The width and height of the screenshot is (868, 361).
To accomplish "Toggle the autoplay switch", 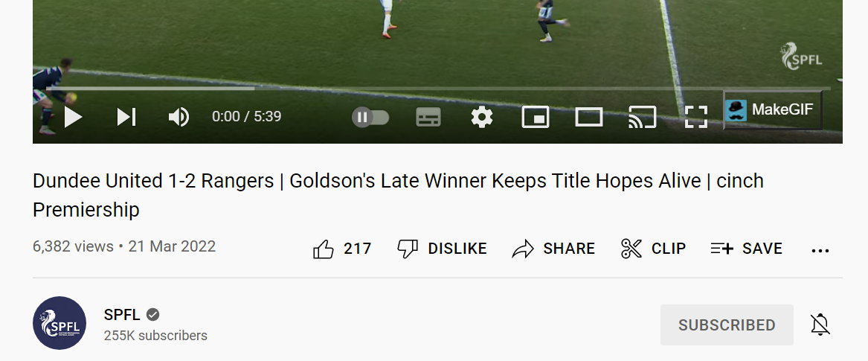I will pos(370,118).
